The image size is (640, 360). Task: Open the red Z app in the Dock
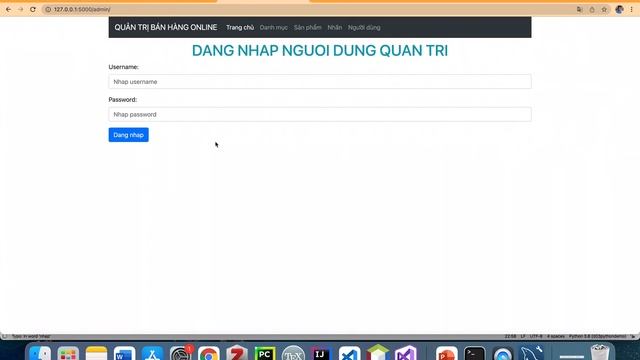[237, 353]
